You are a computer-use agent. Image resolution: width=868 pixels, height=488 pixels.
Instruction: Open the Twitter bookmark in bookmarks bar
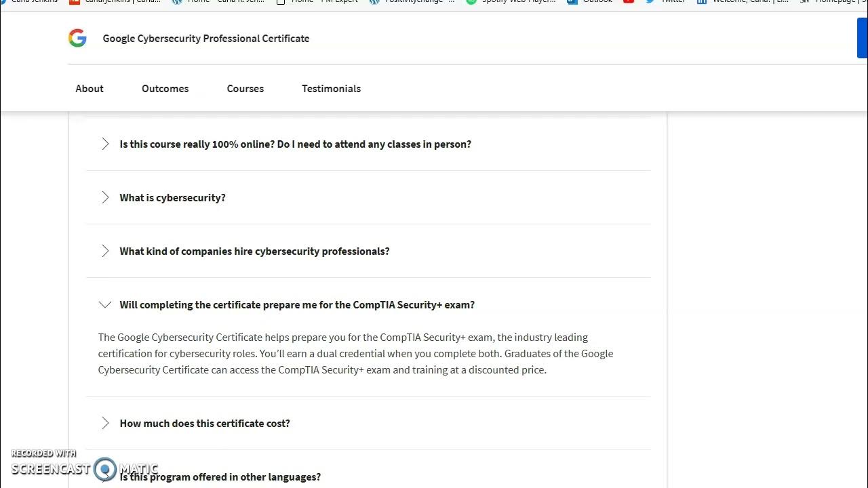(x=665, y=2)
